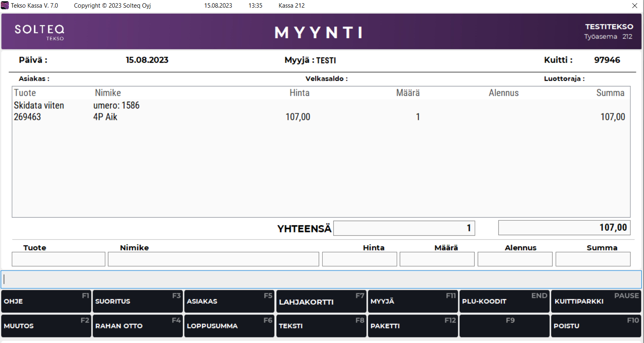This screenshot has width=644, height=343.
Task: Focus the Tuote product code field
Action: click(x=58, y=259)
